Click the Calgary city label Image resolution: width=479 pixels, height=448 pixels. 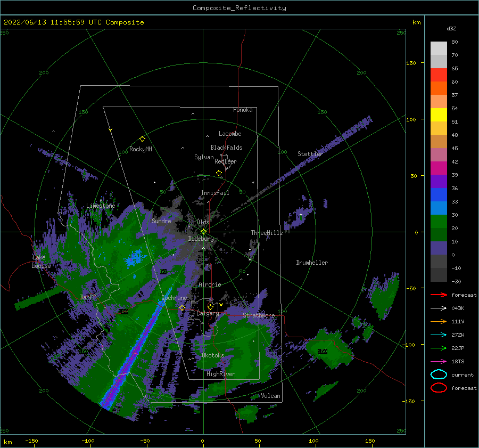tap(208, 313)
